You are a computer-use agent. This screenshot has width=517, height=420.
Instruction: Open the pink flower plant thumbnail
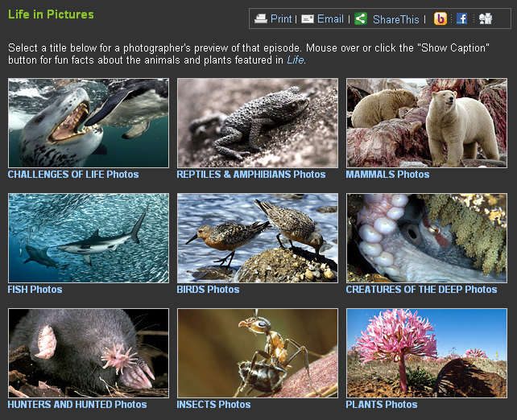pyautogui.click(x=427, y=353)
